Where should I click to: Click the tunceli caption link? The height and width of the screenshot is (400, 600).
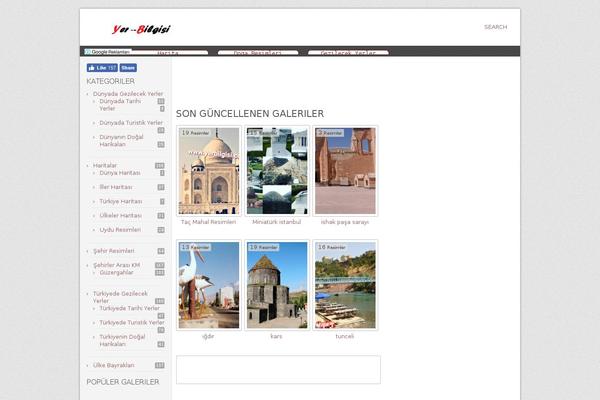point(345,336)
